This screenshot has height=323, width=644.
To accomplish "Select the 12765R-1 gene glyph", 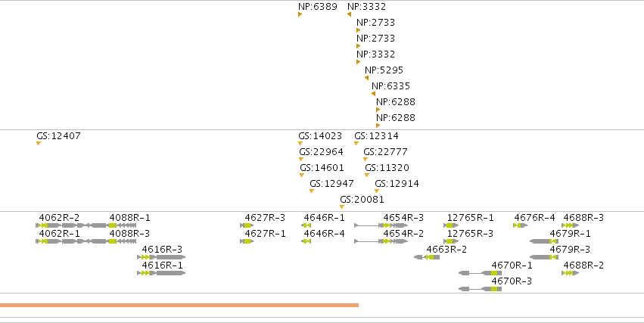I will click(x=451, y=225).
